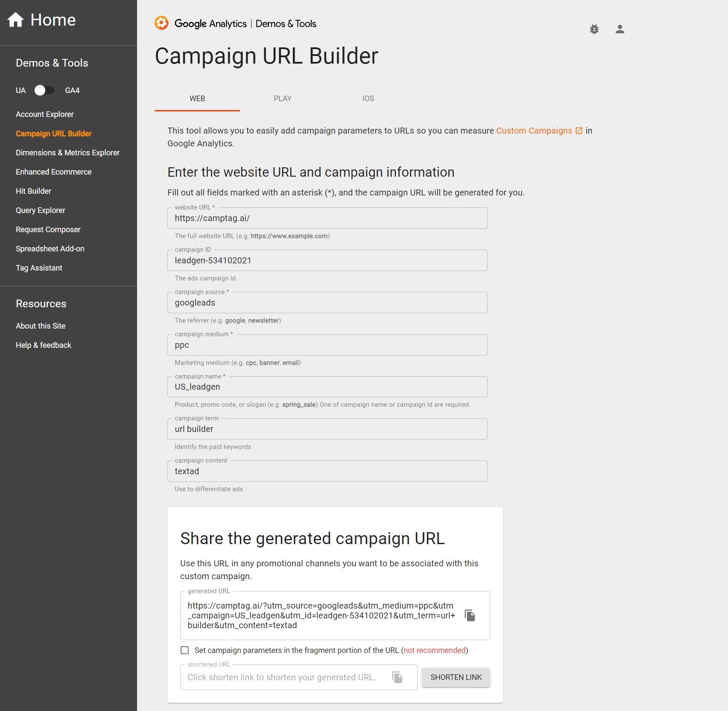
Task: Open the Query Explorer
Action: [40, 210]
